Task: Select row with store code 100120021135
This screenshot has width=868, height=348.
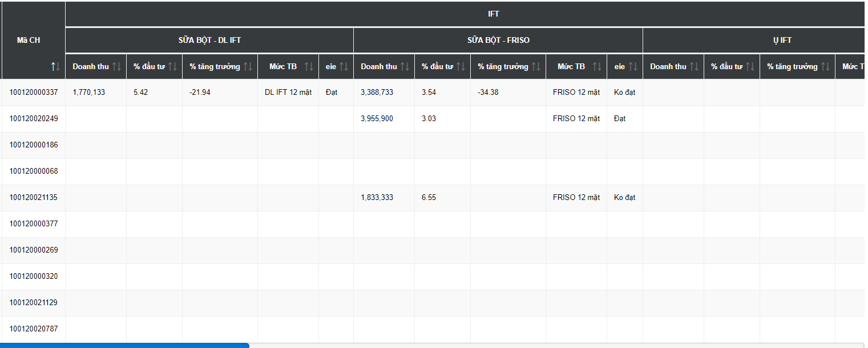Action: click(34, 198)
